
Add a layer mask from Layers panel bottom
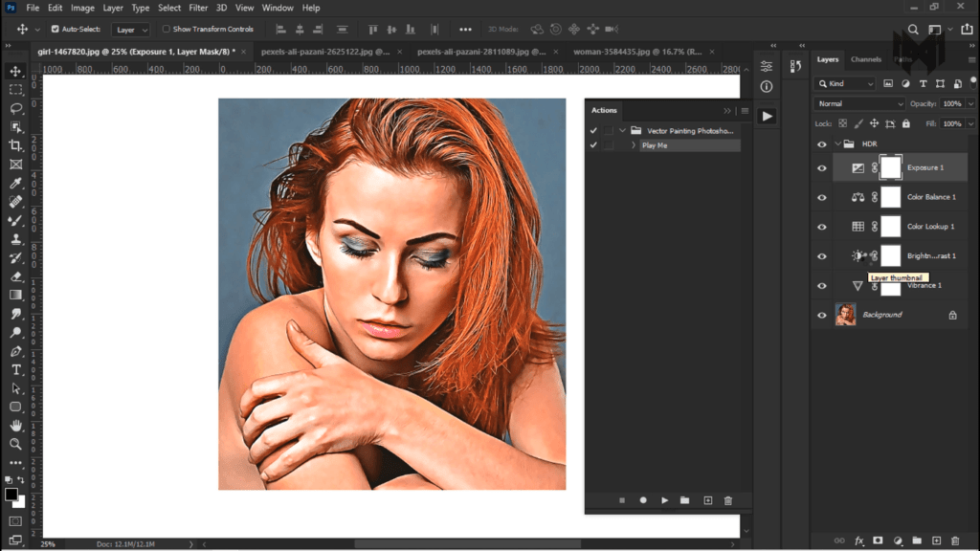879,540
